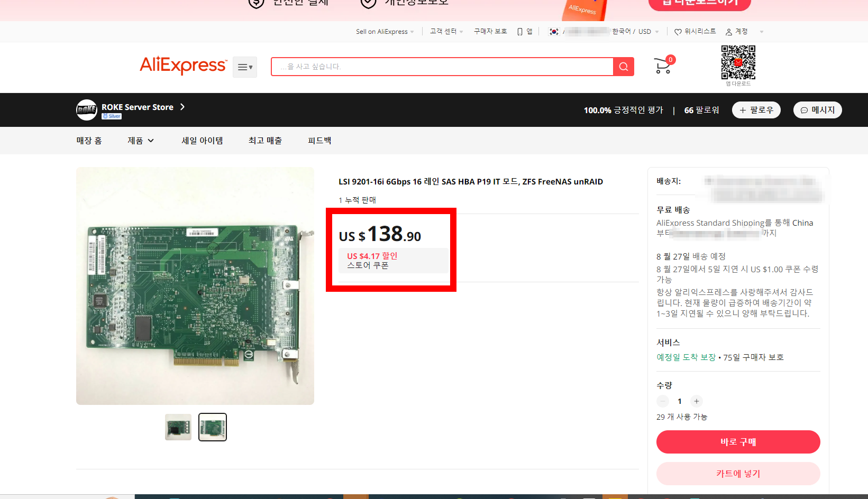This screenshot has height=499, width=868.
Task: Open the category hamburger menu icon
Action: tap(244, 67)
